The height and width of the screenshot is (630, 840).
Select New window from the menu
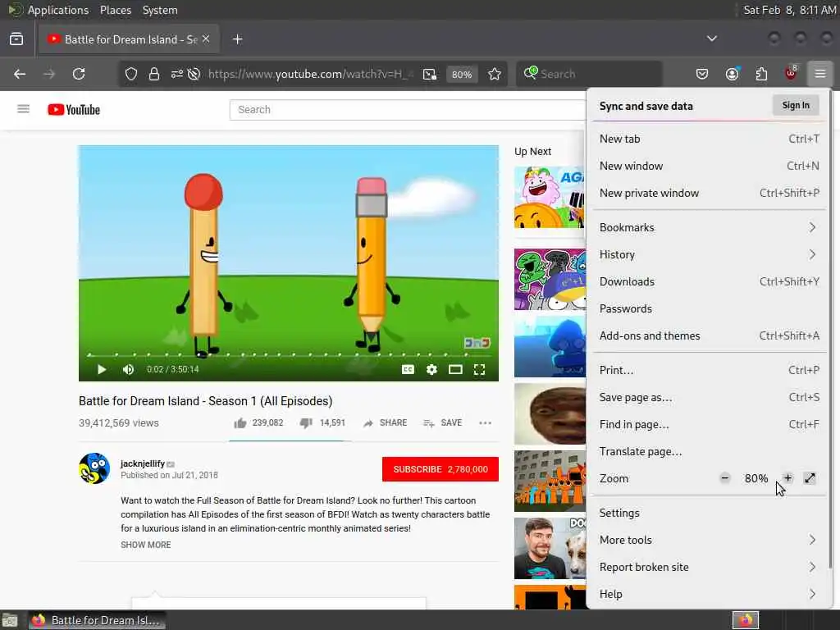(710, 166)
